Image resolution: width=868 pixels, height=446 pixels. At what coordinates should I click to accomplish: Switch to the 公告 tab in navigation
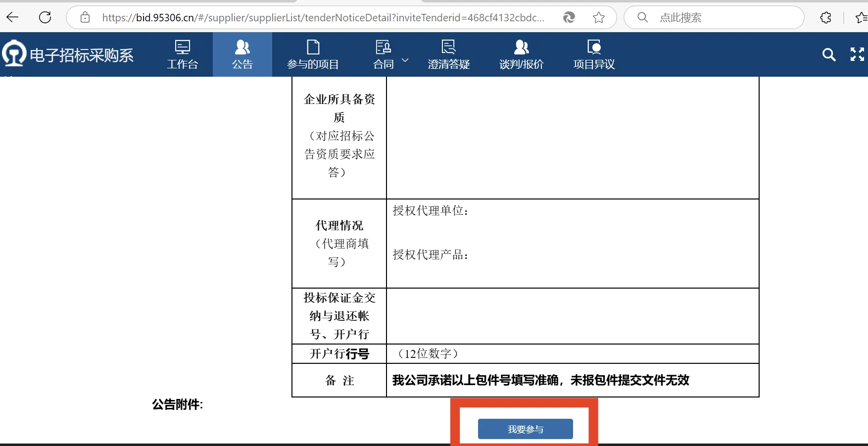click(242, 54)
